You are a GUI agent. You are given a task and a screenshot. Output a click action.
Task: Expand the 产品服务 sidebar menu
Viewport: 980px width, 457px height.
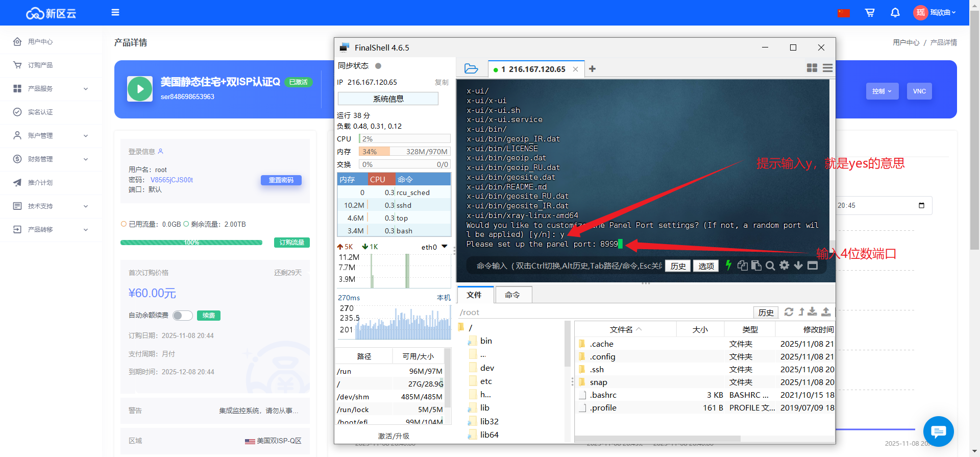pos(51,89)
